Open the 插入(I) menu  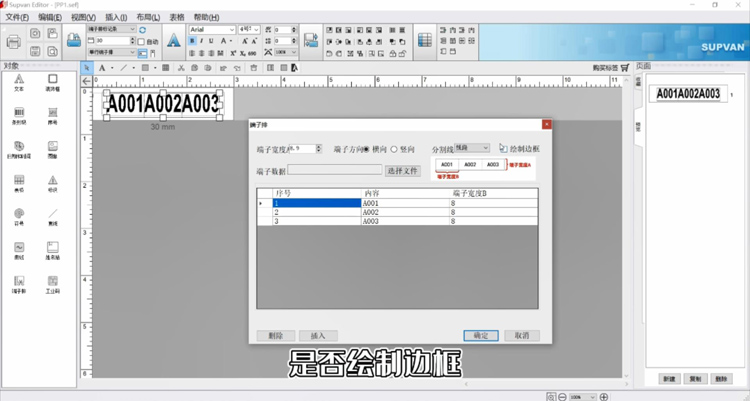click(116, 17)
